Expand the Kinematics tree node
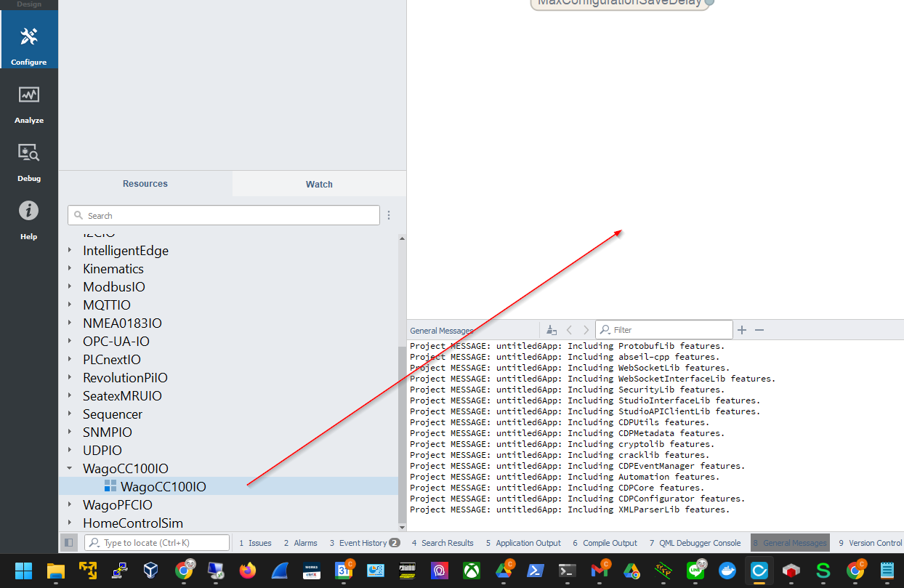Screen dimensions: 904x588 [70, 268]
